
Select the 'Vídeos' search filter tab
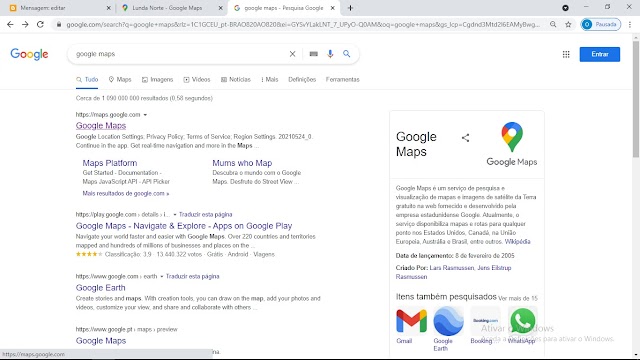pos(197,80)
